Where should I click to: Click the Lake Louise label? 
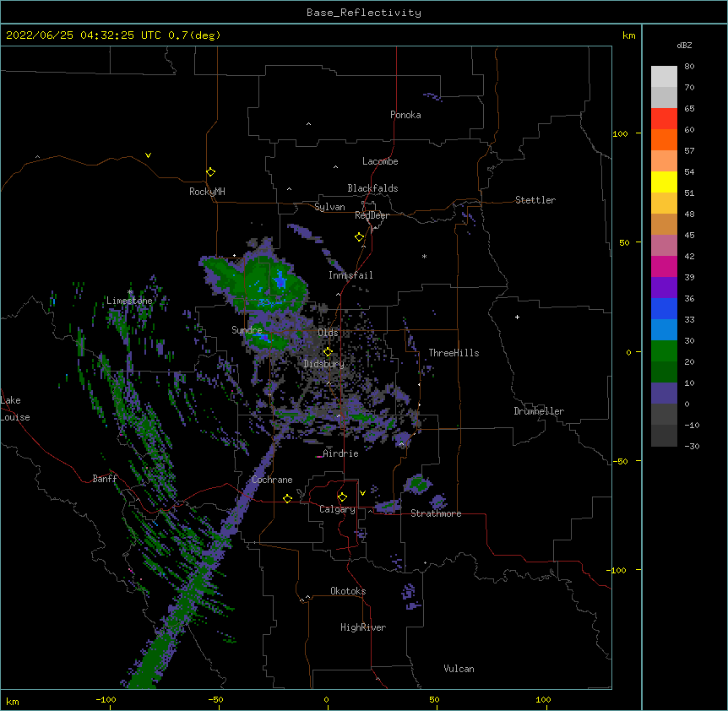point(15,409)
